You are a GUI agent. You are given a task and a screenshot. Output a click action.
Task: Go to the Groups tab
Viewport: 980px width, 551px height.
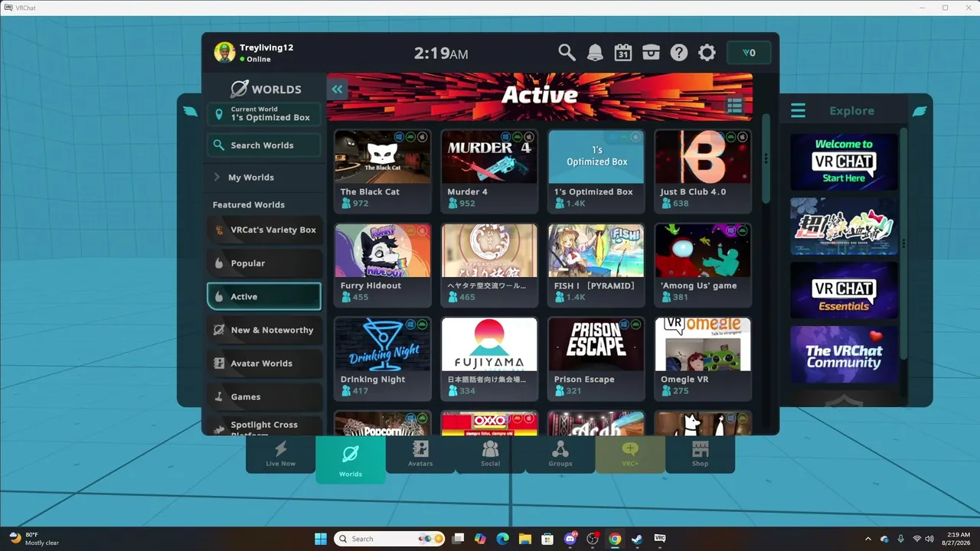[x=560, y=454]
